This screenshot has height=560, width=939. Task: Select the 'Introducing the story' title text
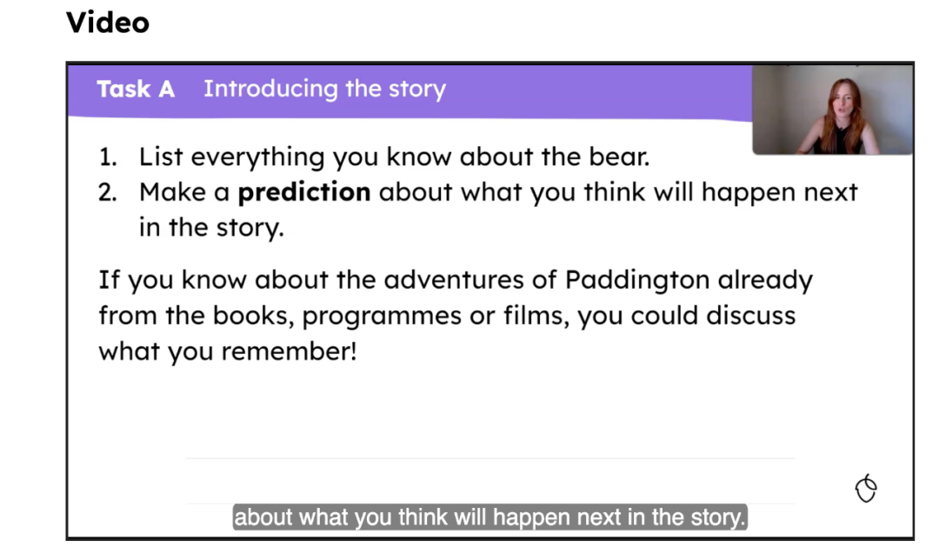coord(324,90)
